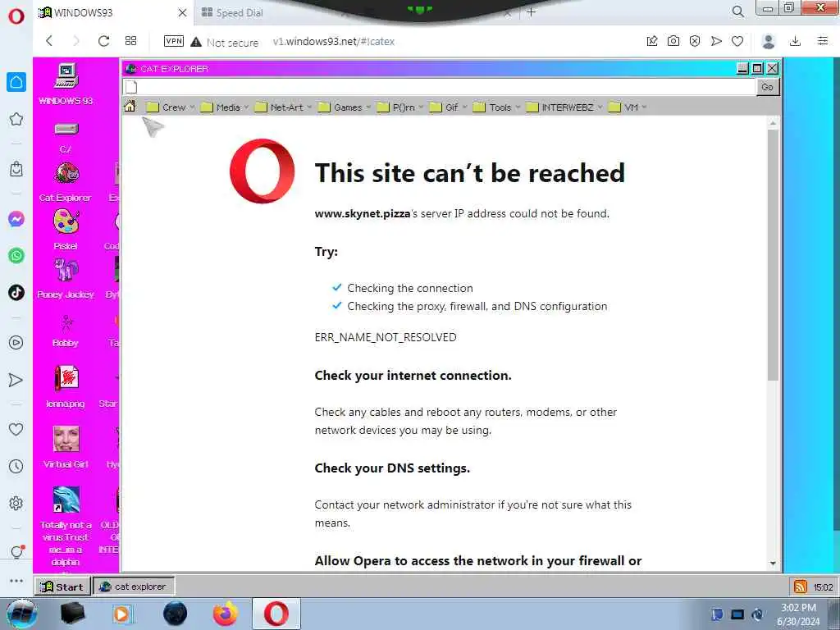
Task: Open the sidebar heart Pinboards icon
Action: click(16, 429)
